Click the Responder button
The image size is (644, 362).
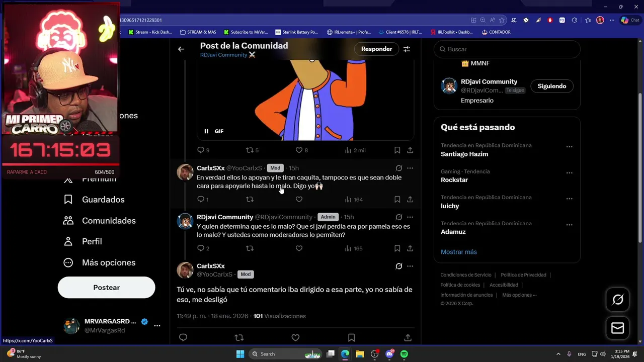point(376,49)
